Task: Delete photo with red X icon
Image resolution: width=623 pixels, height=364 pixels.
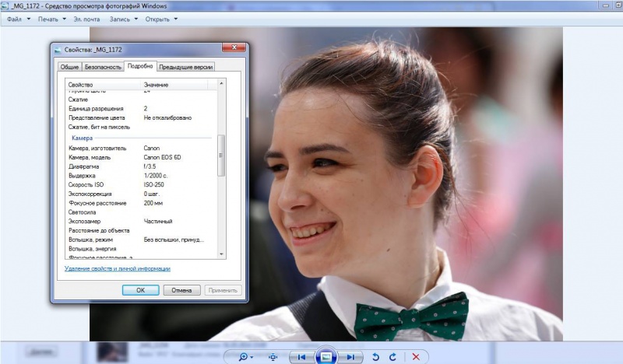Action: [x=416, y=357]
